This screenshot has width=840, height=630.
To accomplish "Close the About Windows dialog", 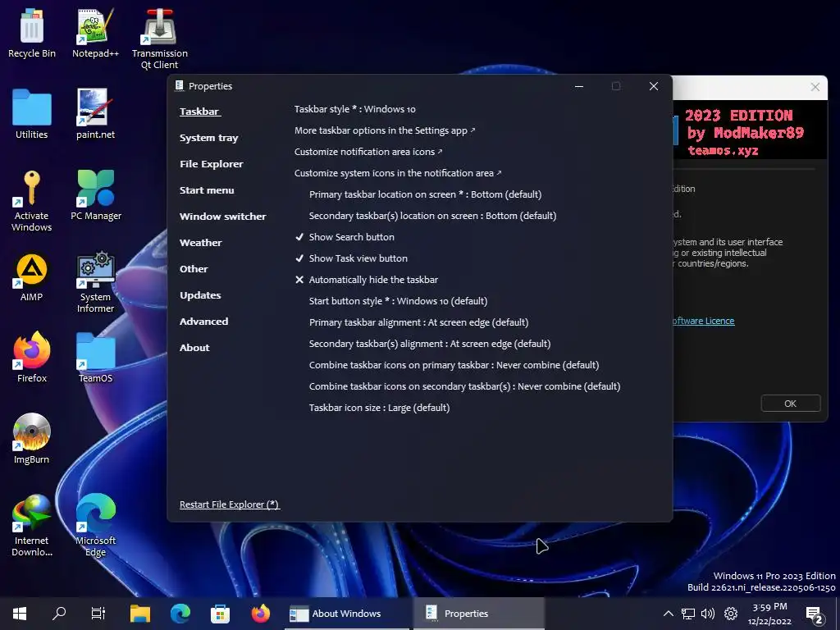I will [815, 87].
